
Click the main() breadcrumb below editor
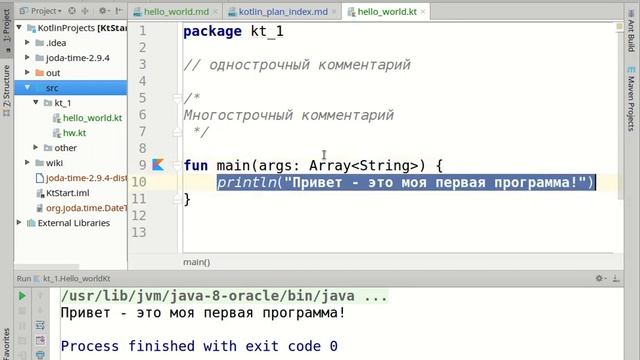pos(196,262)
